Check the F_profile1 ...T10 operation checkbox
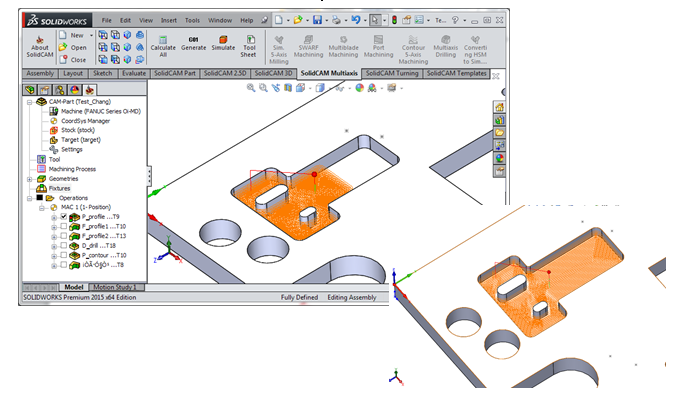Image resolution: width=693 pixels, height=405 pixels. 64,226
